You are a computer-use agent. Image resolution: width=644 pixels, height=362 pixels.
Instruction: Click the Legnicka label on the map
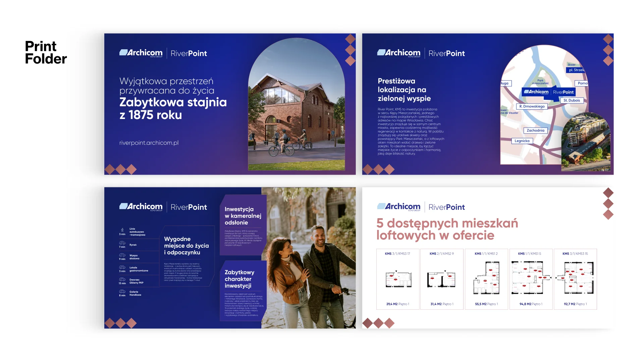(522, 141)
